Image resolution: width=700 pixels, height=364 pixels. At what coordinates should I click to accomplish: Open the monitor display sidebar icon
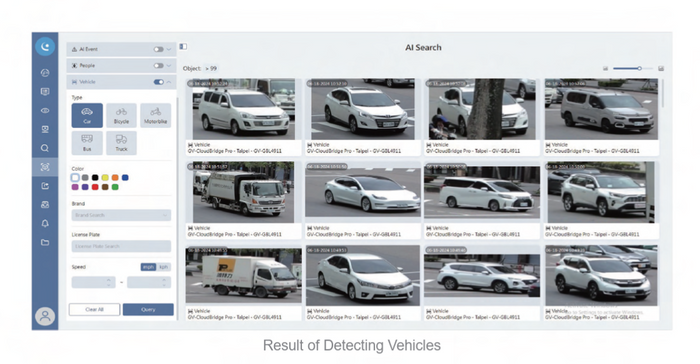45,92
